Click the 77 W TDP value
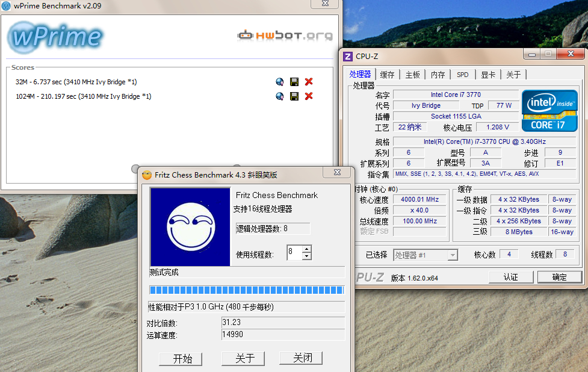Screen dimensions: 588x372 click(x=504, y=106)
